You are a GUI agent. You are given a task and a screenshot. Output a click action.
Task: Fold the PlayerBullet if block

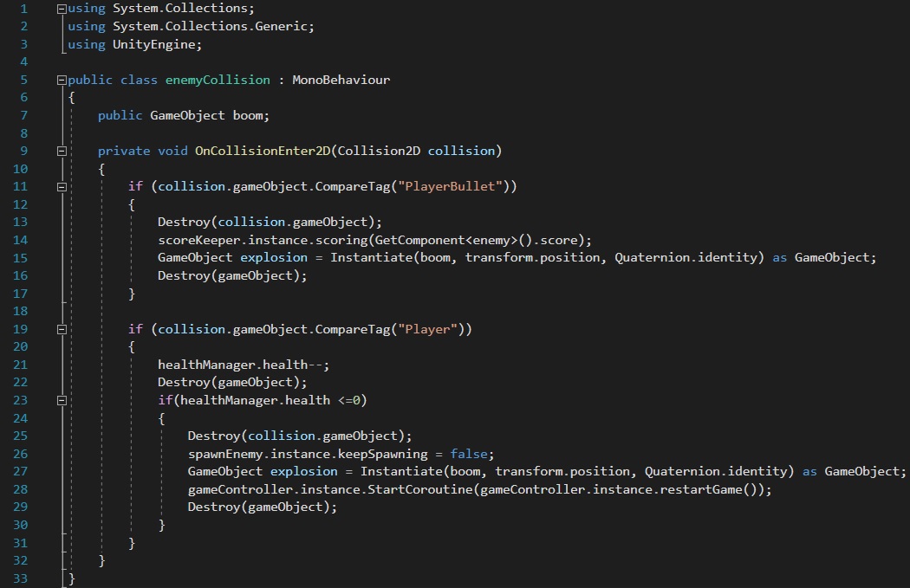(x=61, y=186)
